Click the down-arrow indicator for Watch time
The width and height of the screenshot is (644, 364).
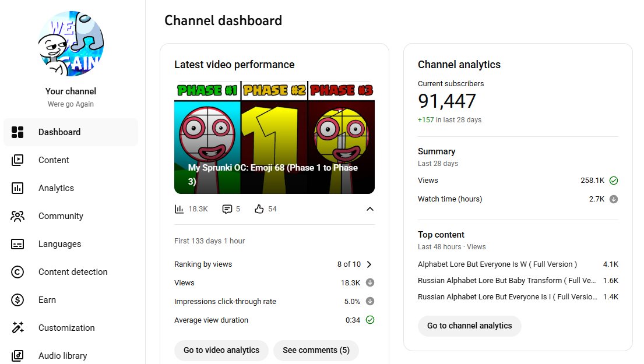pos(614,199)
